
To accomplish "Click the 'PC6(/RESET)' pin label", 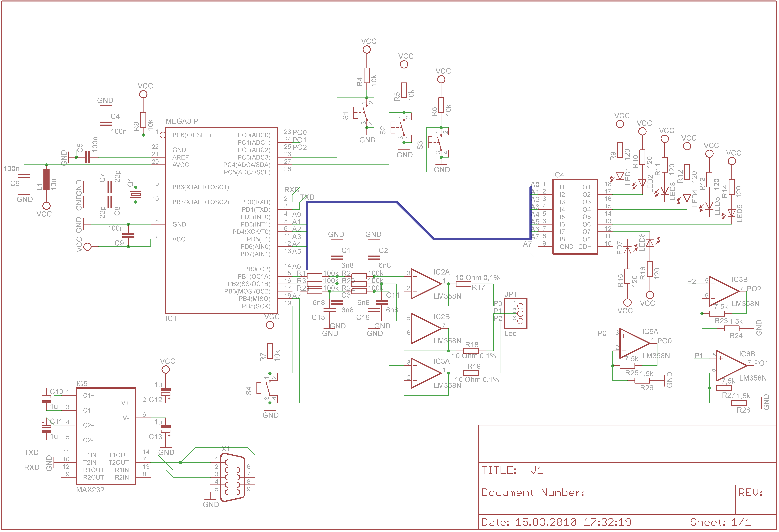I will click(192, 135).
